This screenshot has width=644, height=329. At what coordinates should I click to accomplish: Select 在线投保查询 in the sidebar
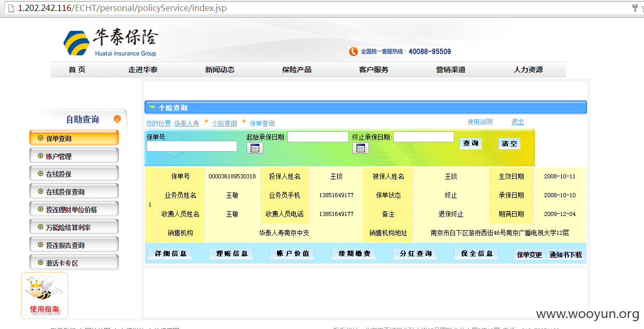tap(74, 191)
